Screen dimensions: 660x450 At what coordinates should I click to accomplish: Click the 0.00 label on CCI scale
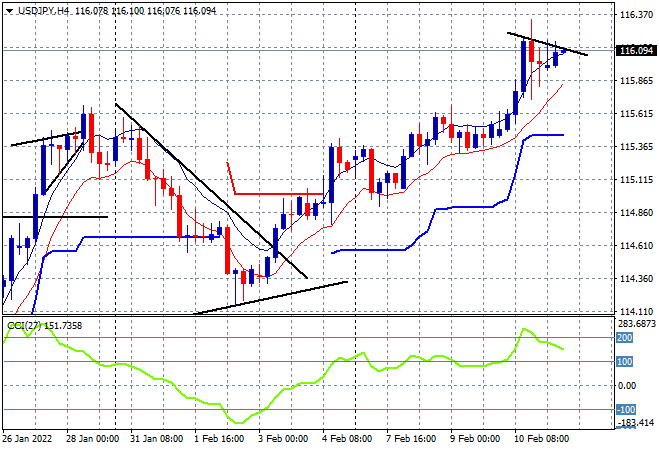[x=627, y=386]
